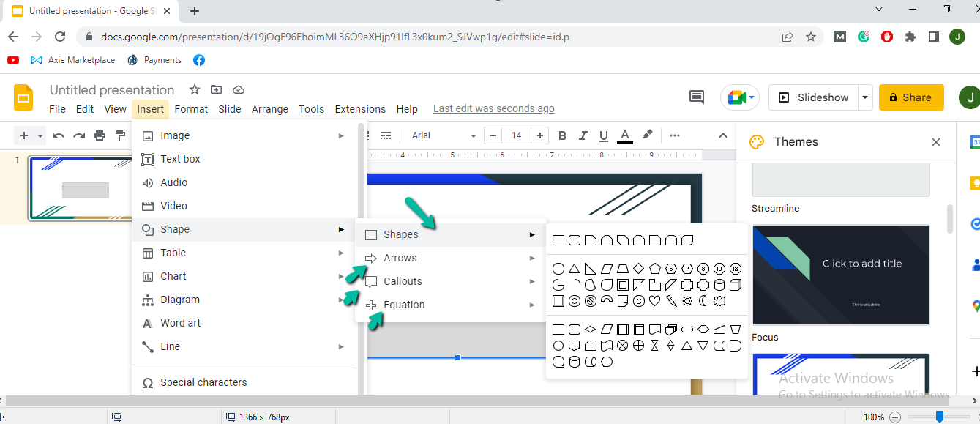The width and height of the screenshot is (980, 424).
Task: Select the paint format tool
Action: point(119,135)
